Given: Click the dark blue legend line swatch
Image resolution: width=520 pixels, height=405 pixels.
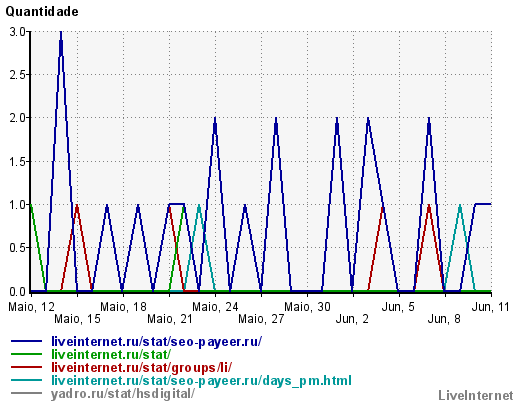Looking at the screenshot, I should pyautogui.click(x=26, y=341).
